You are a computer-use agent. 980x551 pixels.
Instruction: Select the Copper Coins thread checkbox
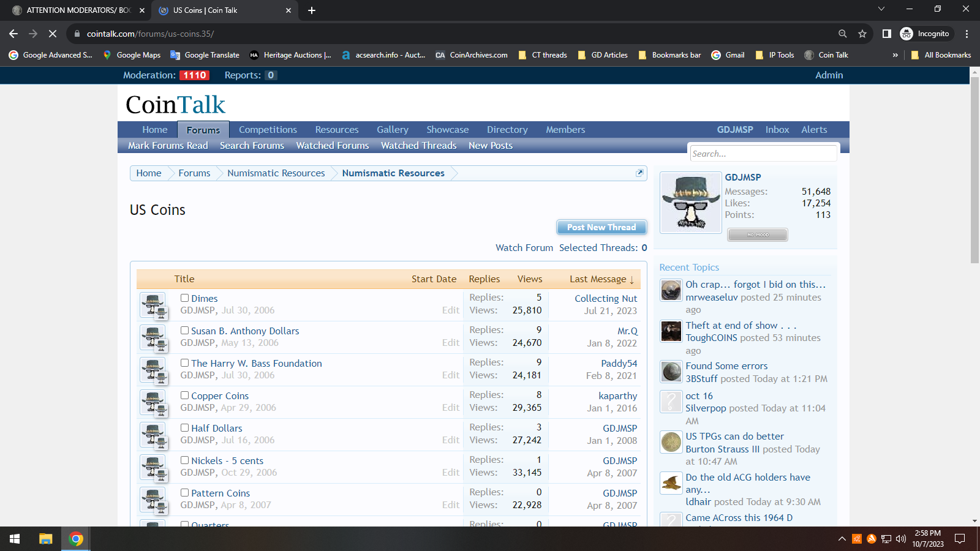click(184, 395)
